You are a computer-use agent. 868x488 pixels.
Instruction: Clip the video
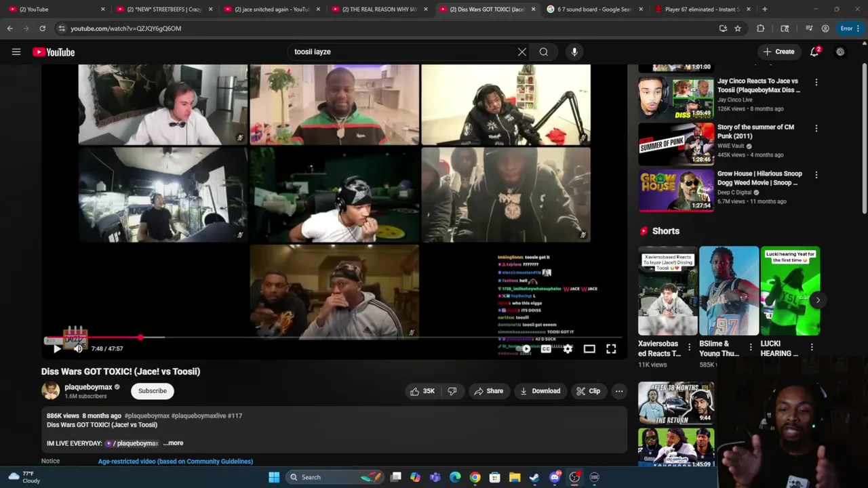(588, 391)
